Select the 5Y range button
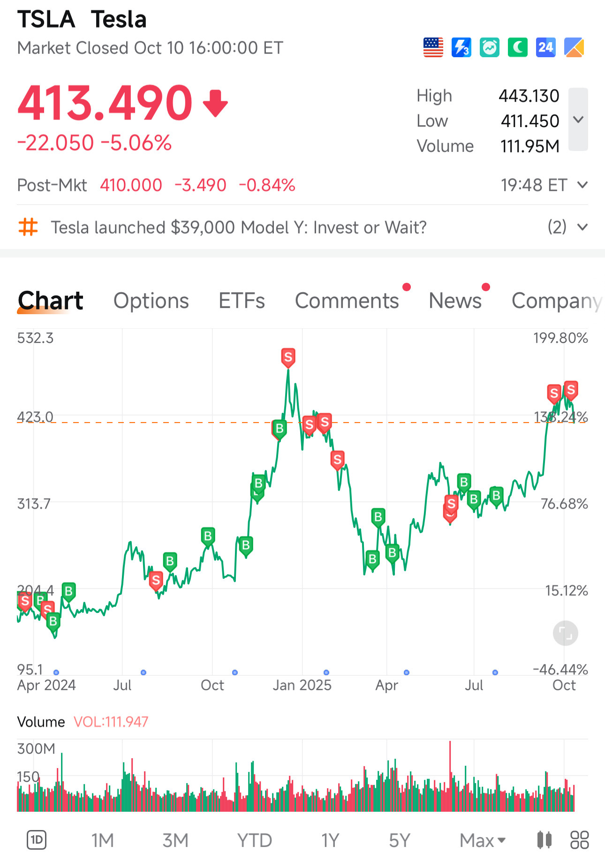 point(400,840)
